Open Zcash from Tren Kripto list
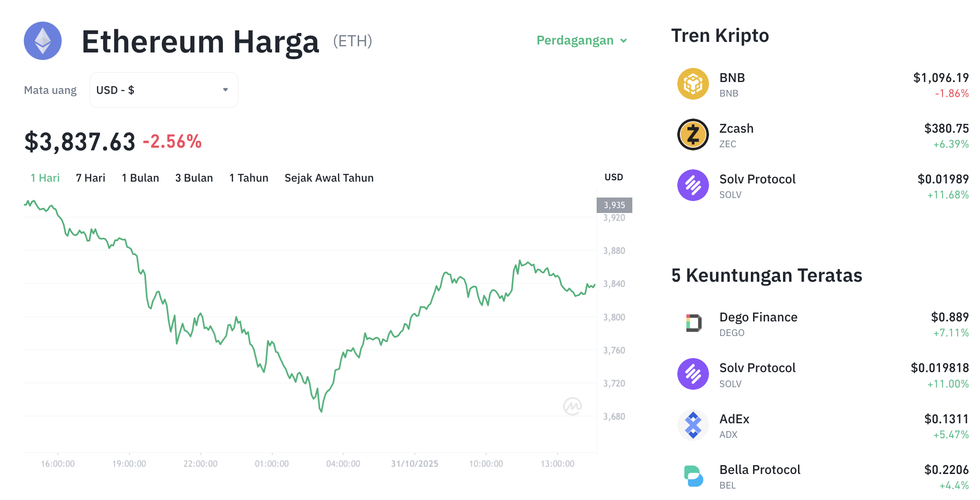 736,128
